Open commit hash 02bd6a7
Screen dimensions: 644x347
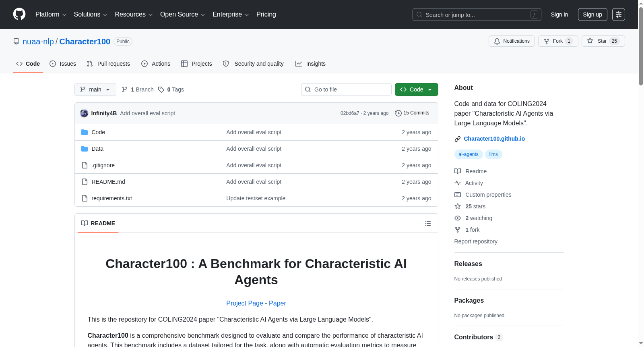pyautogui.click(x=350, y=113)
